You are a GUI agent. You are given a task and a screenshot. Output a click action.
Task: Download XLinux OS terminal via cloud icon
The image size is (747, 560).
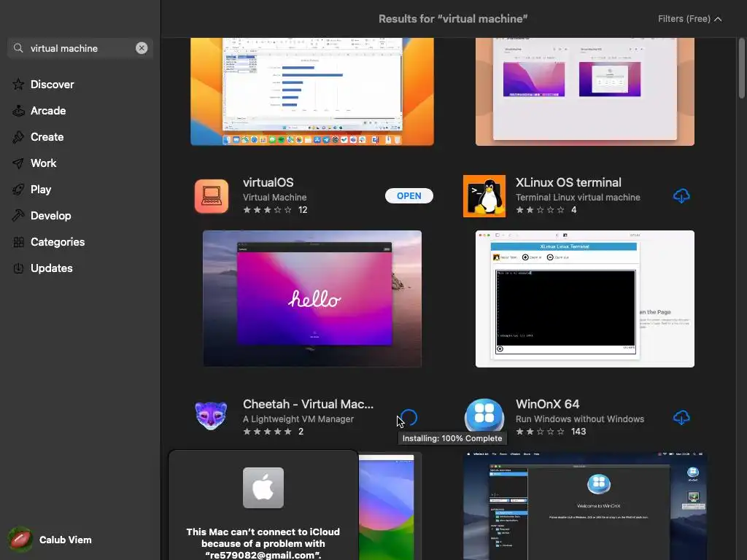pyautogui.click(x=681, y=195)
